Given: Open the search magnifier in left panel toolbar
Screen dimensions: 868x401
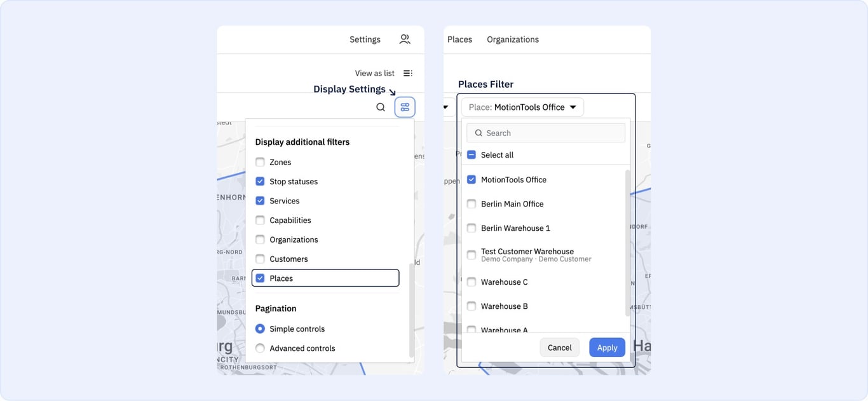Looking at the screenshot, I should pos(381,107).
